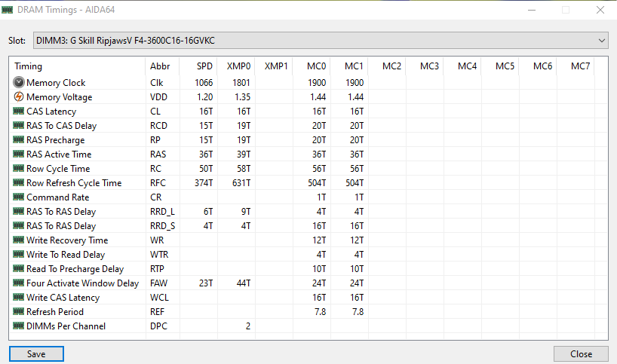Select the Refresh Period row label

[55, 312]
